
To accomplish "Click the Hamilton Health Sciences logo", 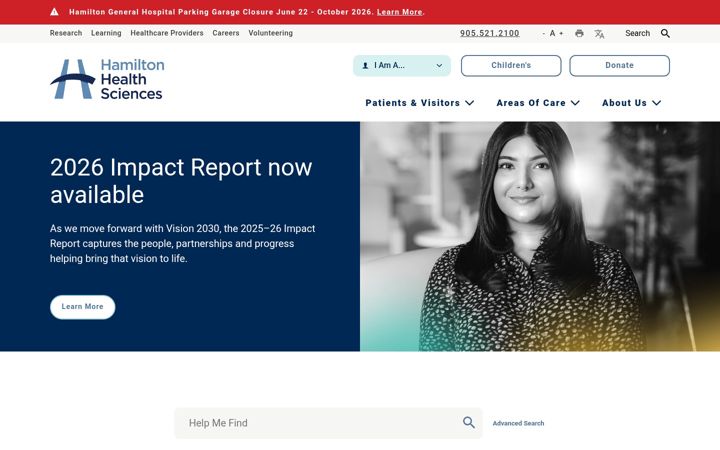I will click(107, 79).
